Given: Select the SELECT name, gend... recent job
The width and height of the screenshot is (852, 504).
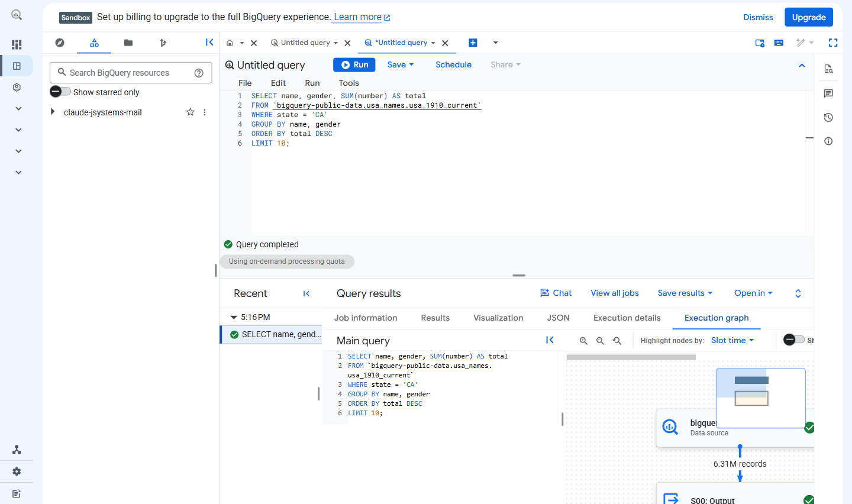Looking at the screenshot, I should 272,334.
